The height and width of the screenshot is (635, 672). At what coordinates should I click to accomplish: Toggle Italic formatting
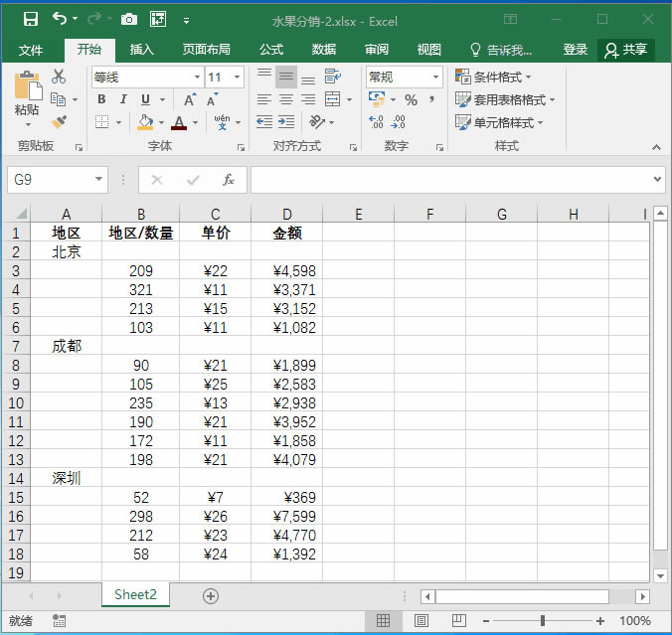pyautogui.click(x=123, y=99)
